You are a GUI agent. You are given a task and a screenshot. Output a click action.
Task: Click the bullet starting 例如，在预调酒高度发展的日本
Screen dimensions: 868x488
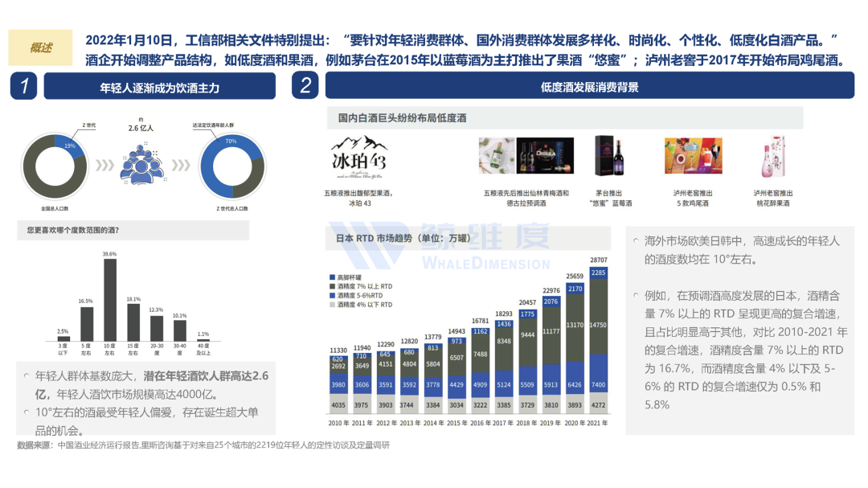[741, 350]
